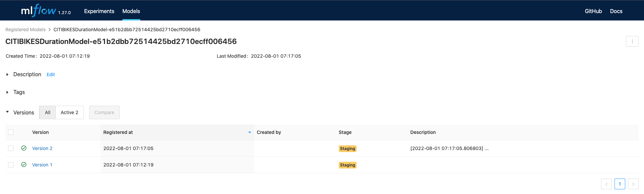The image size is (644, 194).
Task: Check the box for Version 1 row
Action: point(11,165)
